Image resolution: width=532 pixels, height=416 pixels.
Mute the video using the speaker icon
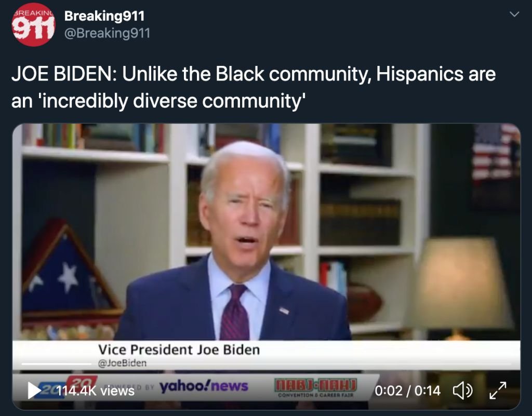[463, 391]
